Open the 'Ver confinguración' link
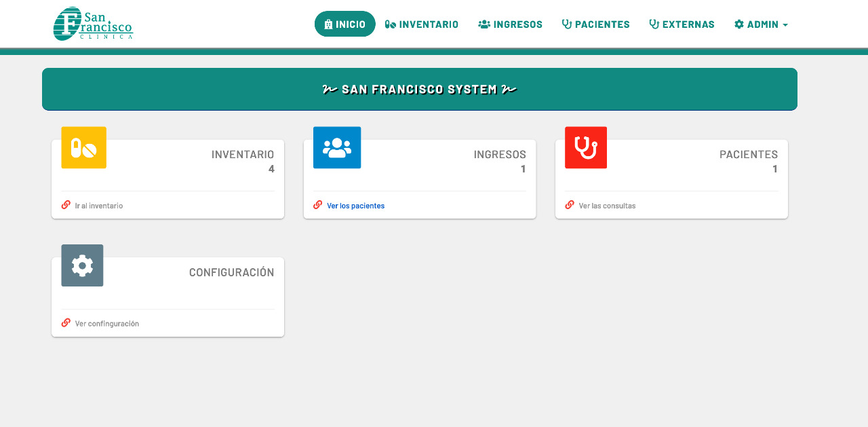The width and height of the screenshot is (868, 427). (x=107, y=324)
